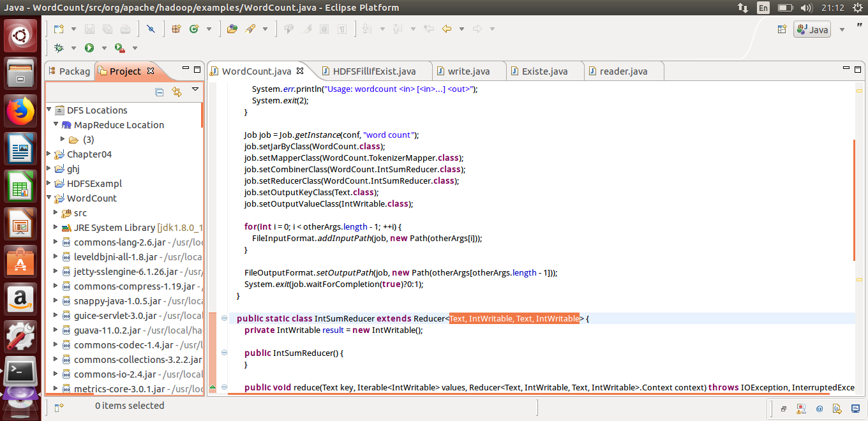Viewport: 868px width, 421px height.
Task: Run the program with green play button
Action: pyautogui.click(x=89, y=48)
